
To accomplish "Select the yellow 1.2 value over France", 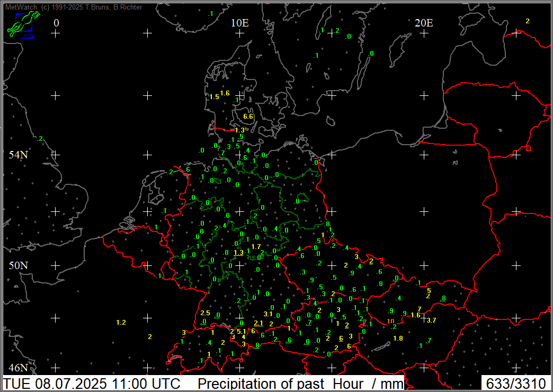I will click(x=121, y=322).
